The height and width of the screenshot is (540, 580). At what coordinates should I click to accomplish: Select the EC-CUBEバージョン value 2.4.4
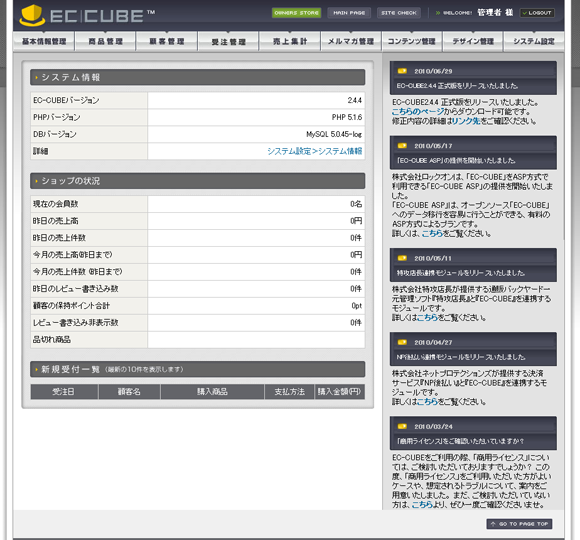click(354, 100)
